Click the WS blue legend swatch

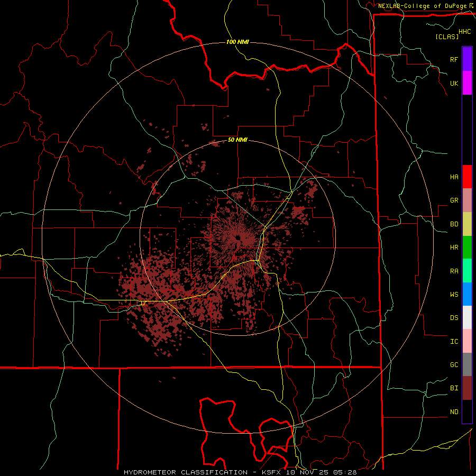pos(467,294)
